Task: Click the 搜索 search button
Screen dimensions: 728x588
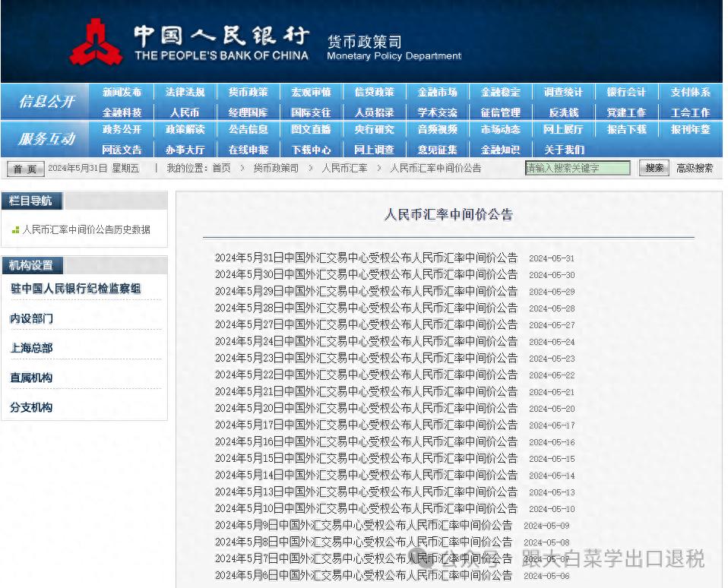Action: click(x=653, y=168)
